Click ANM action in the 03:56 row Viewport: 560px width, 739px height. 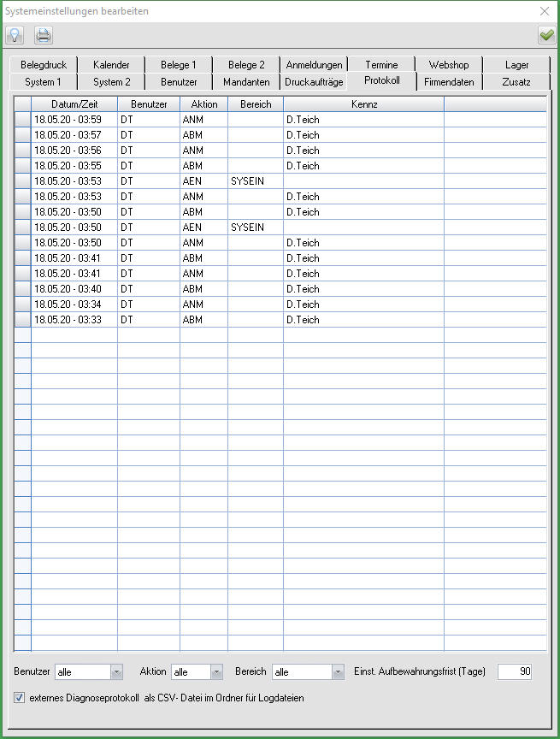click(192, 151)
